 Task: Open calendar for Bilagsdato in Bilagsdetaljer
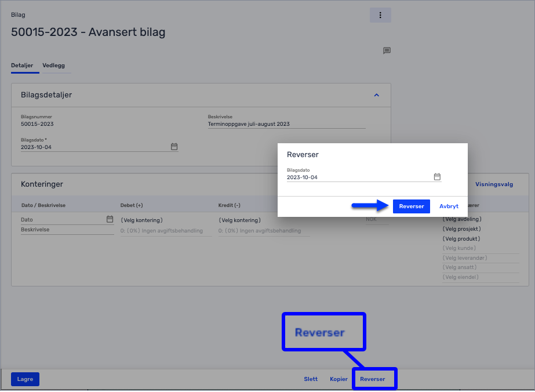coord(174,147)
